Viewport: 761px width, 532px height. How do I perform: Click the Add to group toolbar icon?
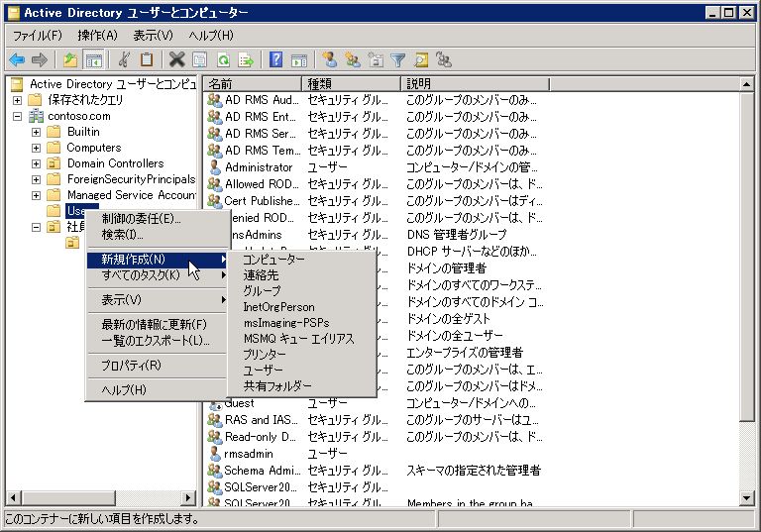click(444, 59)
